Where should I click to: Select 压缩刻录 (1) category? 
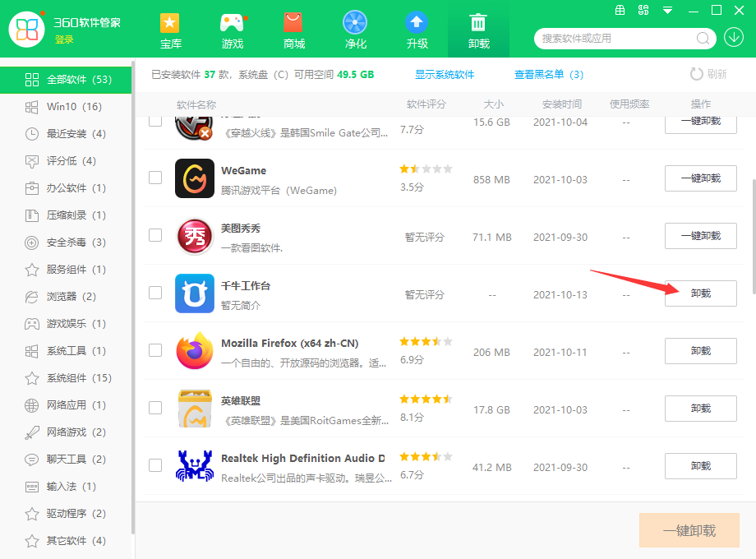click(66, 215)
